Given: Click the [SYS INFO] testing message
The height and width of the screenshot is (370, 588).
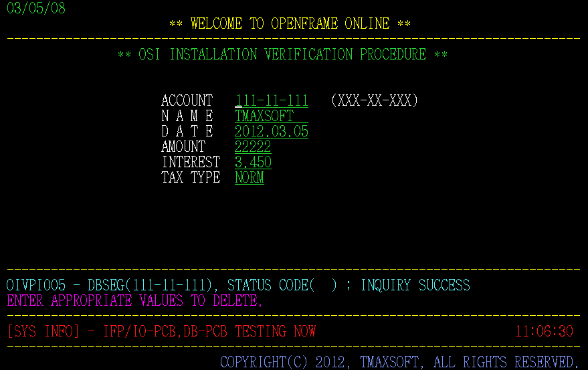Looking at the screenshot, I should (x=161, y=332).
